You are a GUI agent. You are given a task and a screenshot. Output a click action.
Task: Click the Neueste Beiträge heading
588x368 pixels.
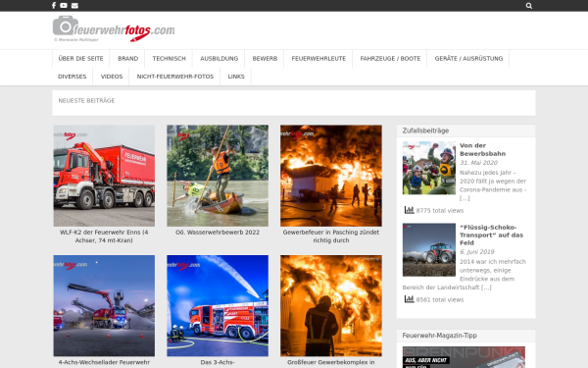pos(86,101)
